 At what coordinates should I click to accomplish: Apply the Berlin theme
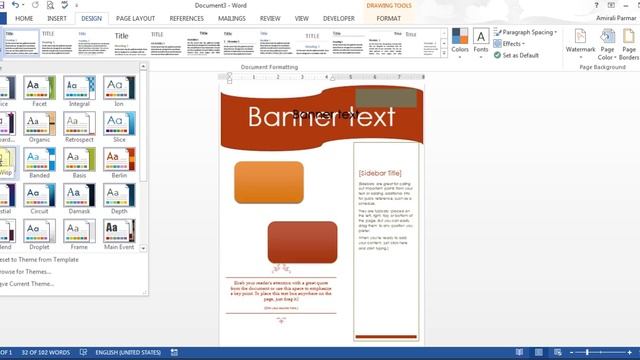pyautogui.click(x=119, y=163)
